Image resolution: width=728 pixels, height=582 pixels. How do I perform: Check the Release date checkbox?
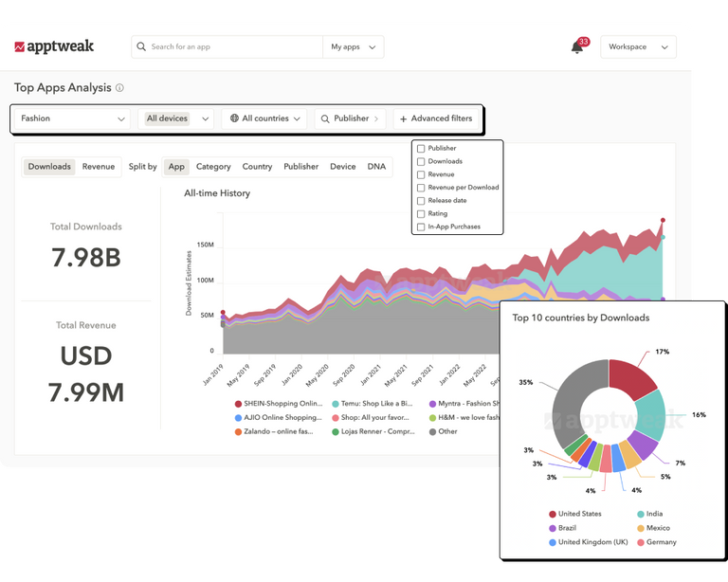(x=421, y=201)
